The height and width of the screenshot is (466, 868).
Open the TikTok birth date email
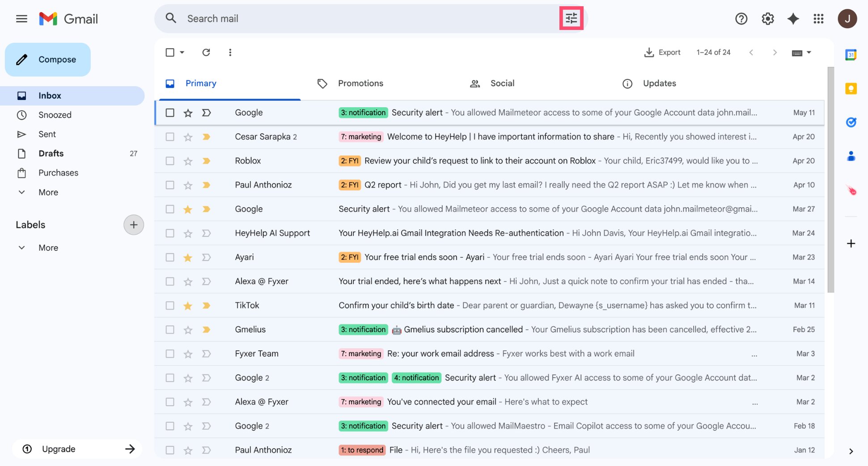(490, 306)
